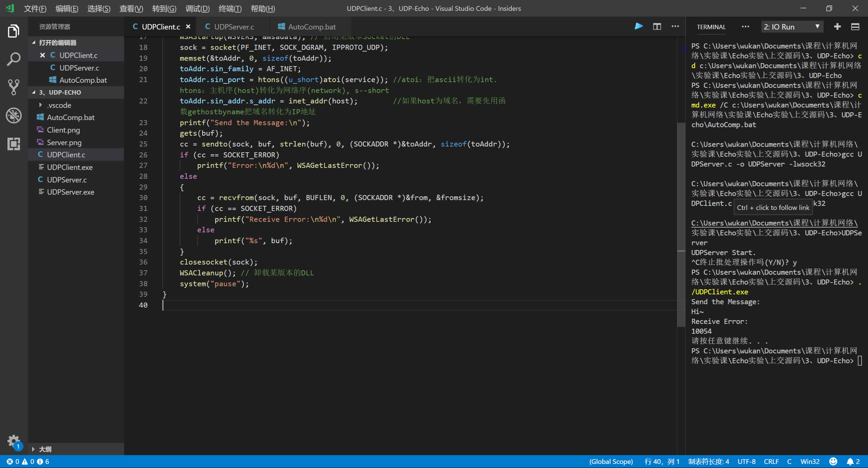Expand the 大纲 outline section
This screenshot has height=468, width=868.
pos(45,449)
